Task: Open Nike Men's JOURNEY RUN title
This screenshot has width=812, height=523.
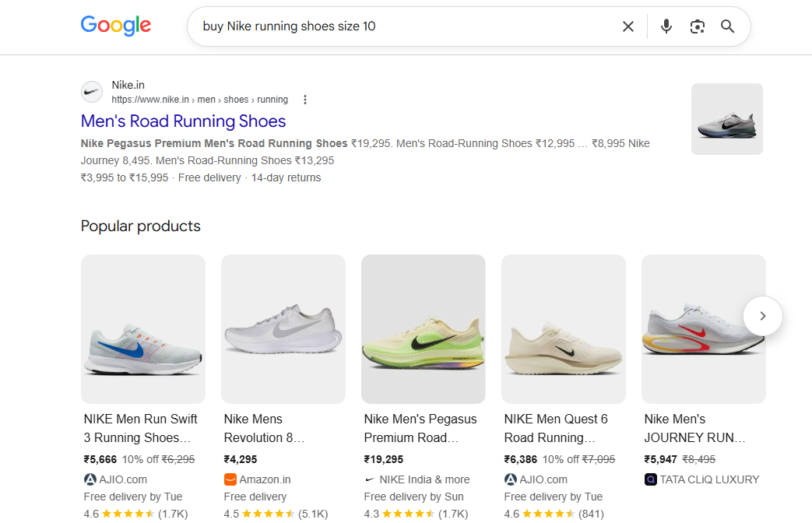Action: point(694,428)
